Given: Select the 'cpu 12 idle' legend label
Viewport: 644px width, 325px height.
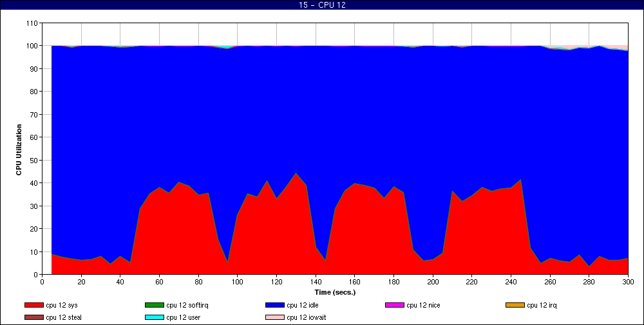Looking at the screenshot, I should [303, 305].
